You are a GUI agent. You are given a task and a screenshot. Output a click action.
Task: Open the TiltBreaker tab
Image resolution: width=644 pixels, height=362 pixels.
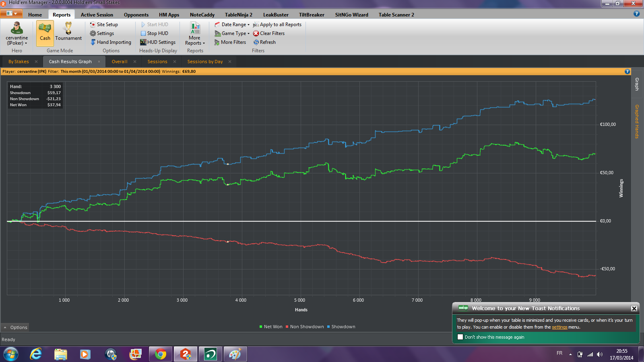(312, 15)
